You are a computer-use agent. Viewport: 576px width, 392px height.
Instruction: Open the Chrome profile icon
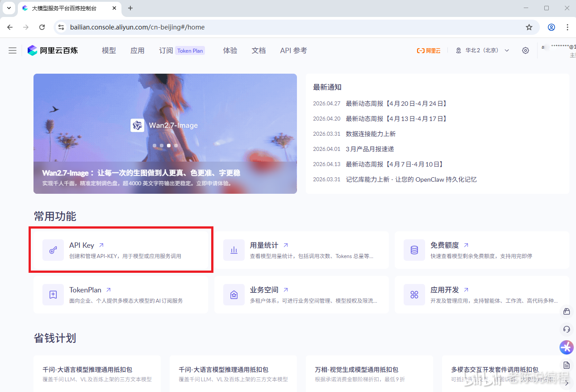[x=551, y=27]
